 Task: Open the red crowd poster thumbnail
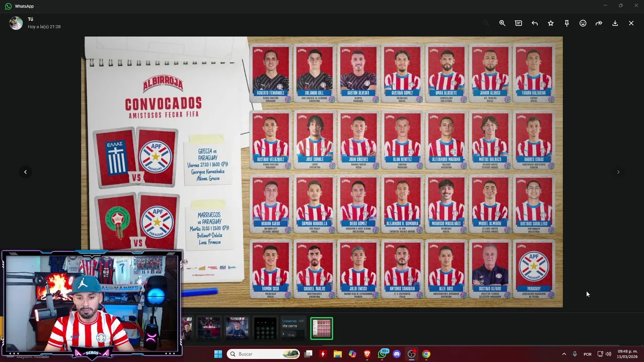pos(209,329)
